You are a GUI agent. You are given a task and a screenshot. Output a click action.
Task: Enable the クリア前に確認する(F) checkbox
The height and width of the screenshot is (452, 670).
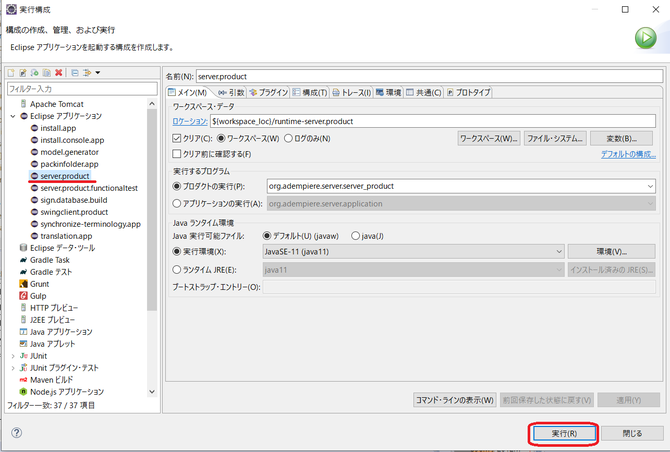[177, 154]
